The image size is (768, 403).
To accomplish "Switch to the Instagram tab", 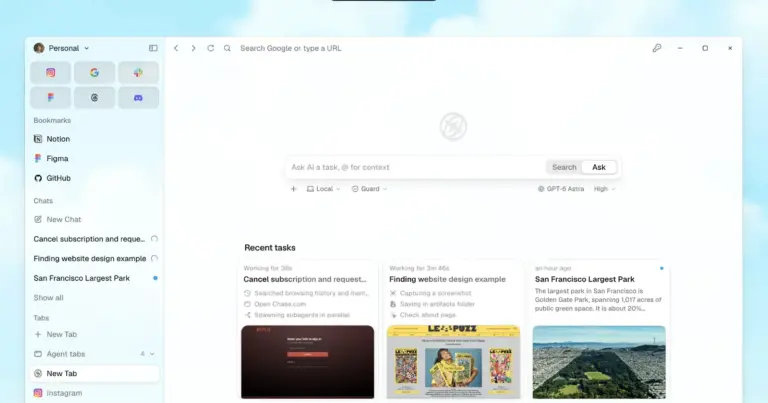I will tap(95, 393).
